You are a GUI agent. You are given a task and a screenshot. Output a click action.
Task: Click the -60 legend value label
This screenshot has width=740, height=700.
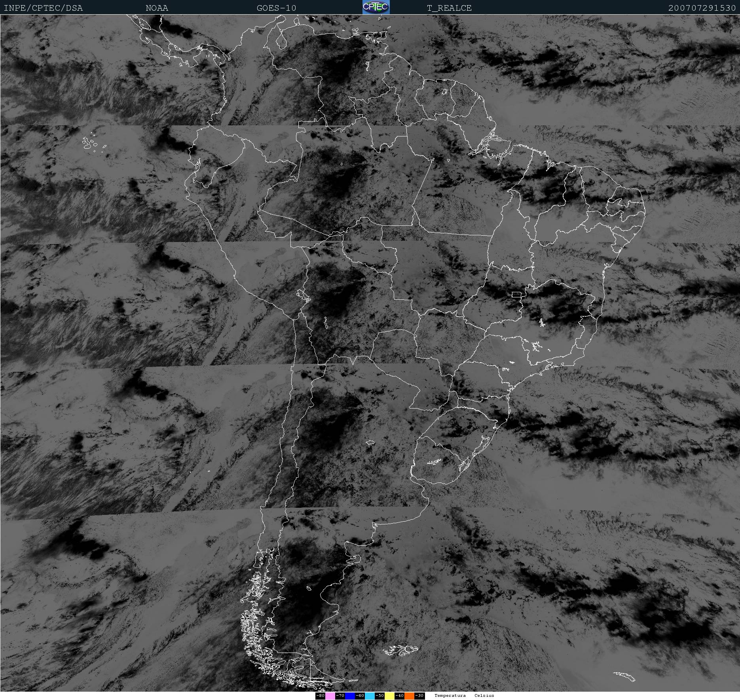point(360,696)
